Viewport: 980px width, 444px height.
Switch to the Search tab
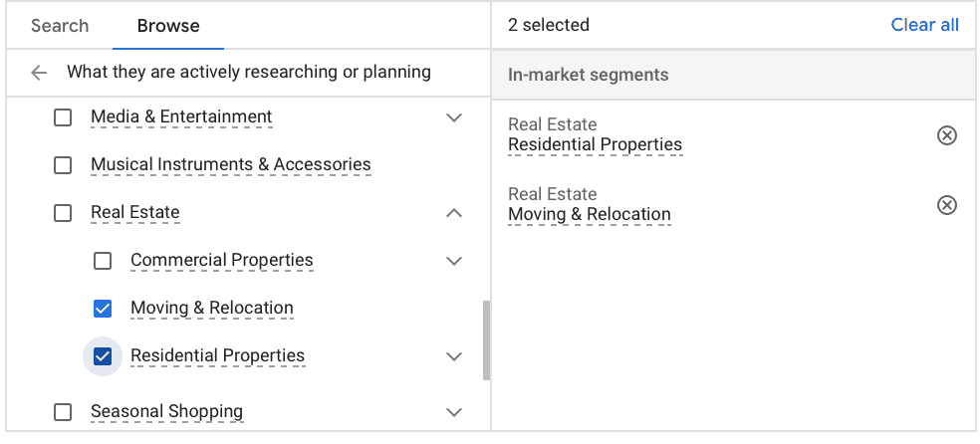60,26
